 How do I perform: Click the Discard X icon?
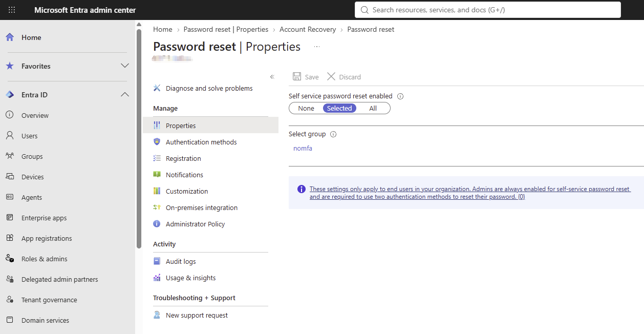(331, 76)
